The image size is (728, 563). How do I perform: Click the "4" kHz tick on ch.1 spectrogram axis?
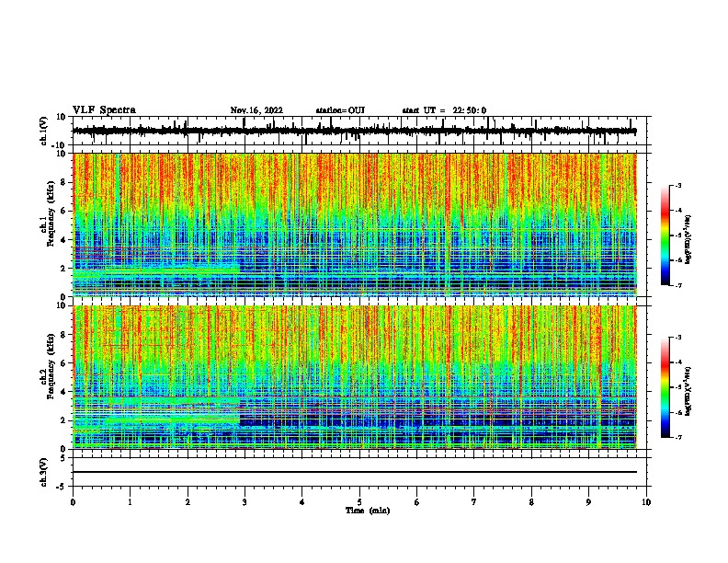63,240
